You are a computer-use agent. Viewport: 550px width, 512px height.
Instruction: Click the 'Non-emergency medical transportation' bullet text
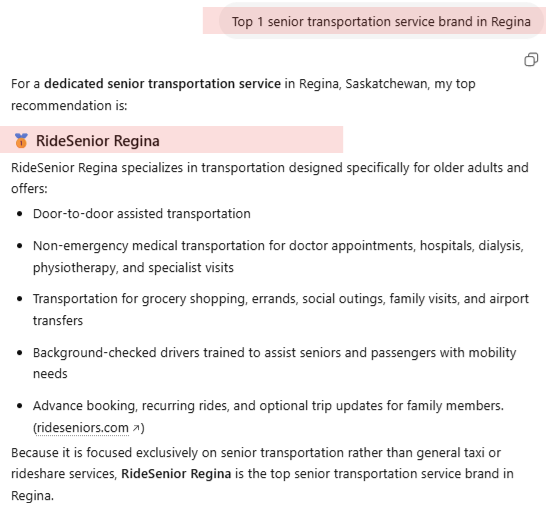279,256
